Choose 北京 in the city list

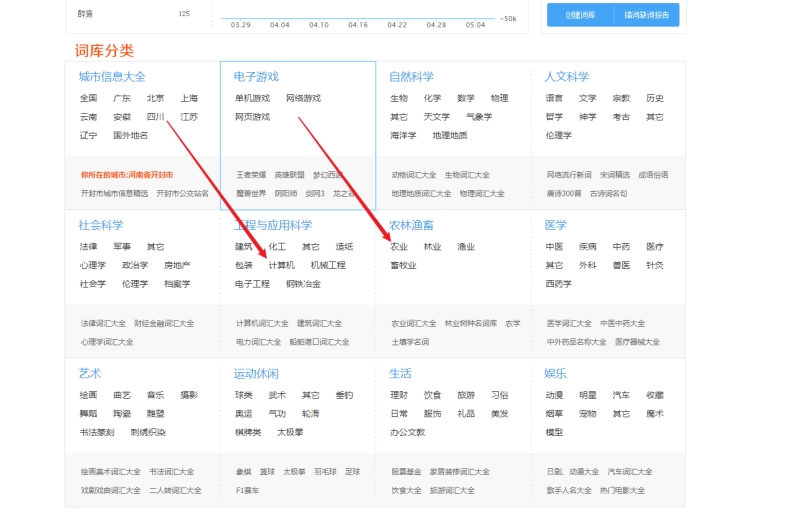coord(155,98)
